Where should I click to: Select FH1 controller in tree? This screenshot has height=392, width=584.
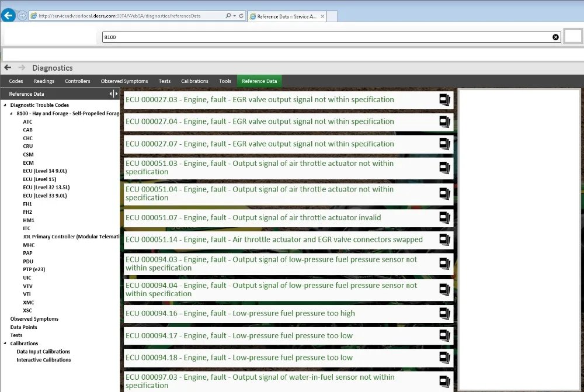click(27, 204)
